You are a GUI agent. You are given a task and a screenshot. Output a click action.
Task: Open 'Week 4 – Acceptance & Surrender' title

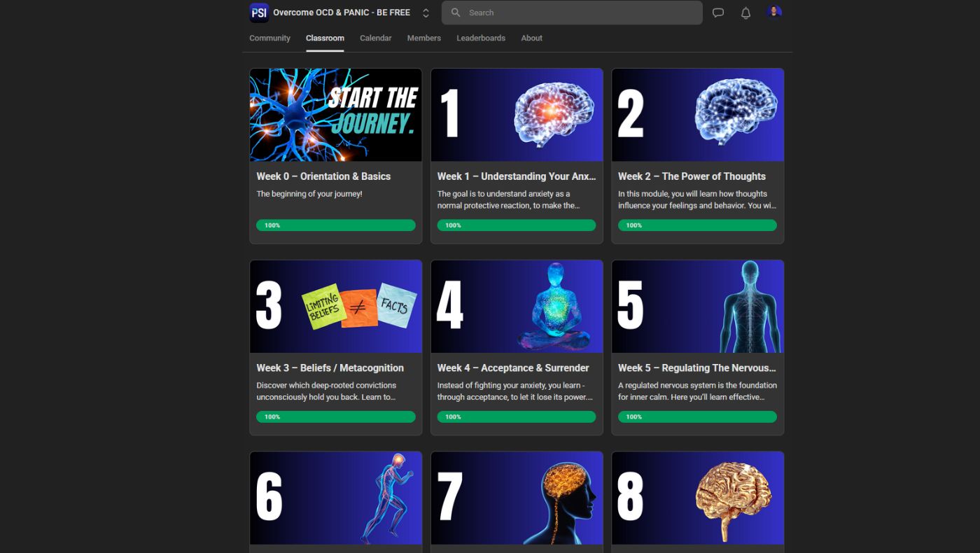513,368
